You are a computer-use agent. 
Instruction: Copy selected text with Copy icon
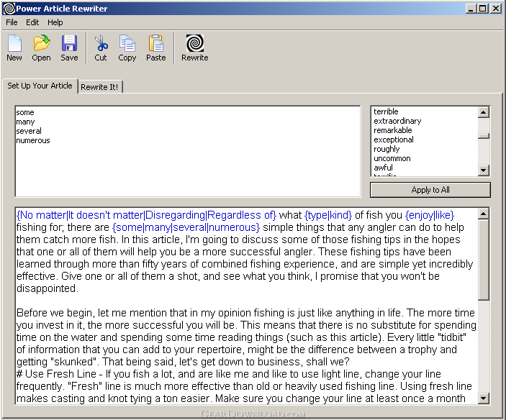tap(127, 48)
